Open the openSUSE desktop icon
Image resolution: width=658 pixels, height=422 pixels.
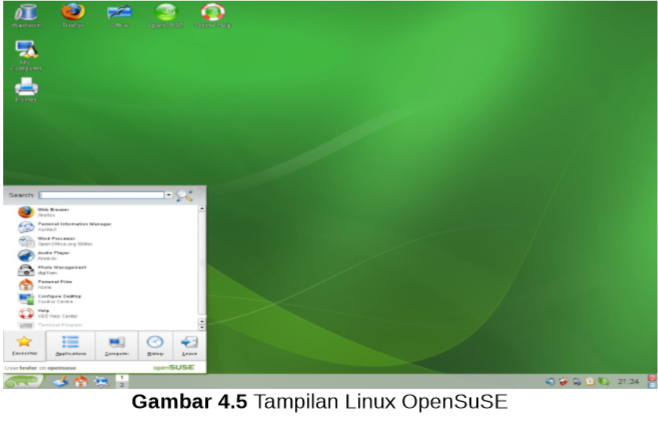(x=166, y=16)
